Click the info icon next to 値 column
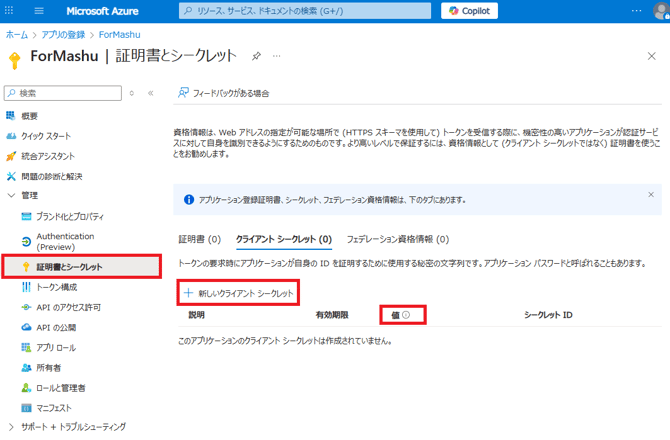Viewport: 670px width, 440px height. pyautogui.click(x=406, y=315)
